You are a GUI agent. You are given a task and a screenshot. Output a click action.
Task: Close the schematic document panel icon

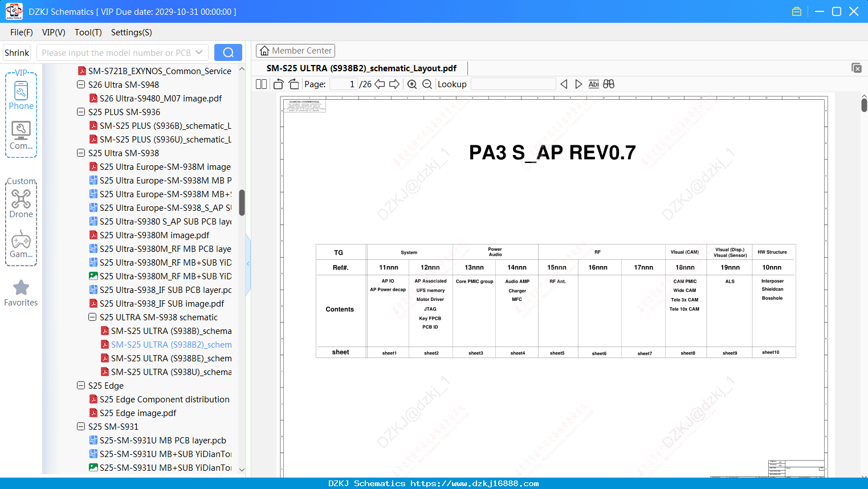click(857, 68)
